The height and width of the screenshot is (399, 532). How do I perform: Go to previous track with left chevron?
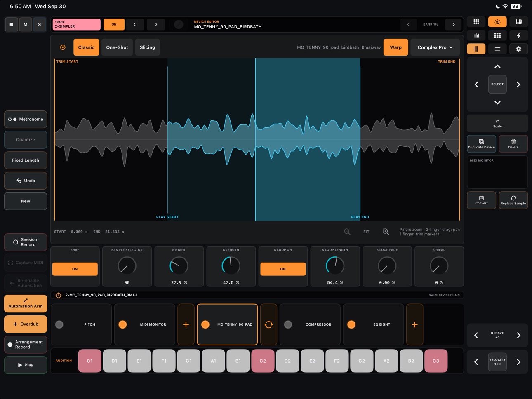[x=134, y=24]
